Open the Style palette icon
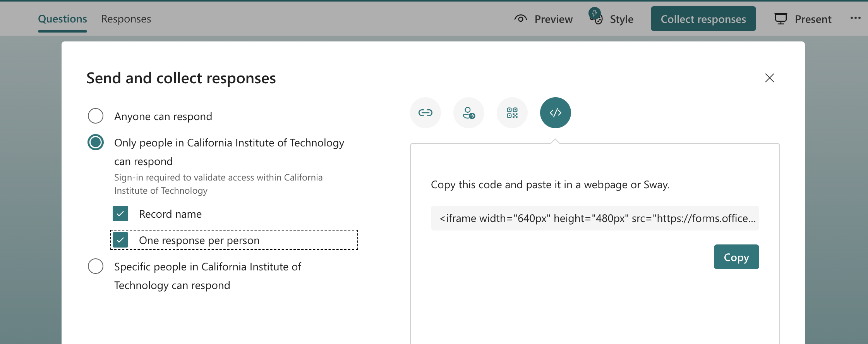The image size is (868, 344). point(596,18)
